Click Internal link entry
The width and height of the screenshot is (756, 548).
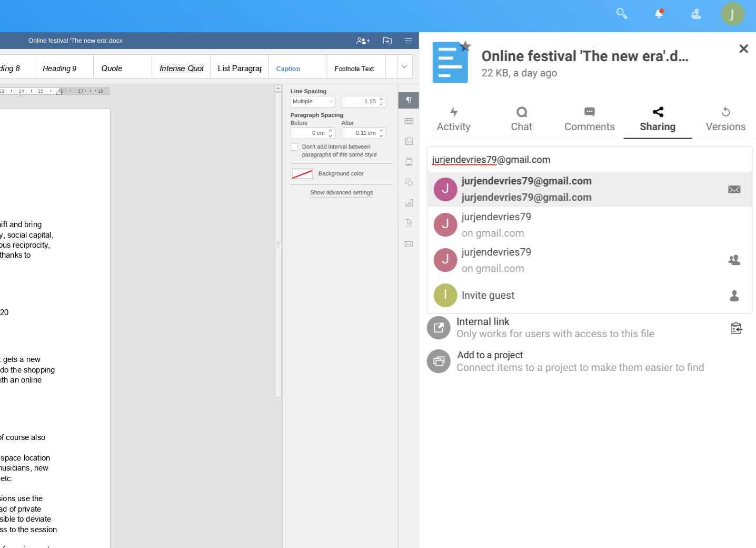(x=590, y=328)
